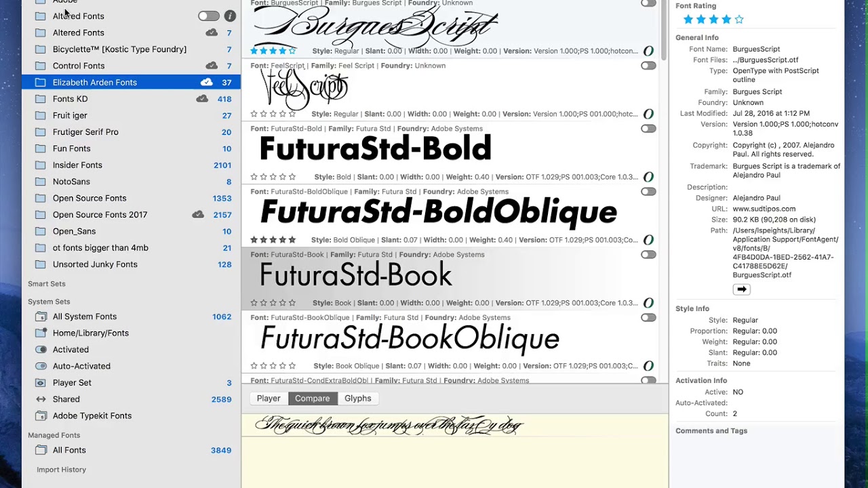Rate FeelScript with three stars
The width and height of the screenshot is (868, 488).
tap(273, 114)
